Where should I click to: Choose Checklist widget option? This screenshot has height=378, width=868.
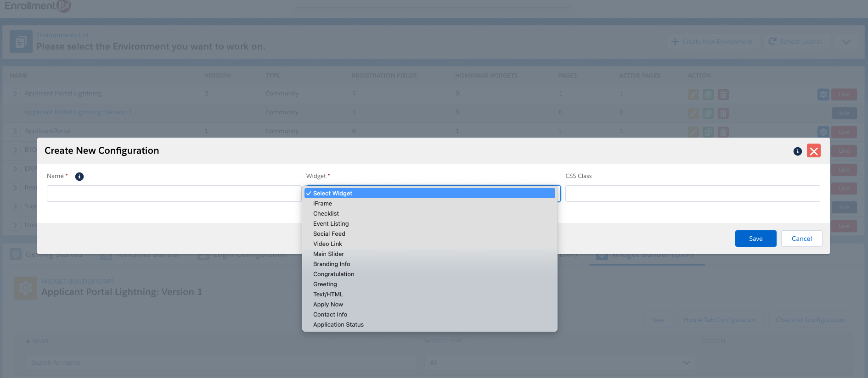pos(326,214)
